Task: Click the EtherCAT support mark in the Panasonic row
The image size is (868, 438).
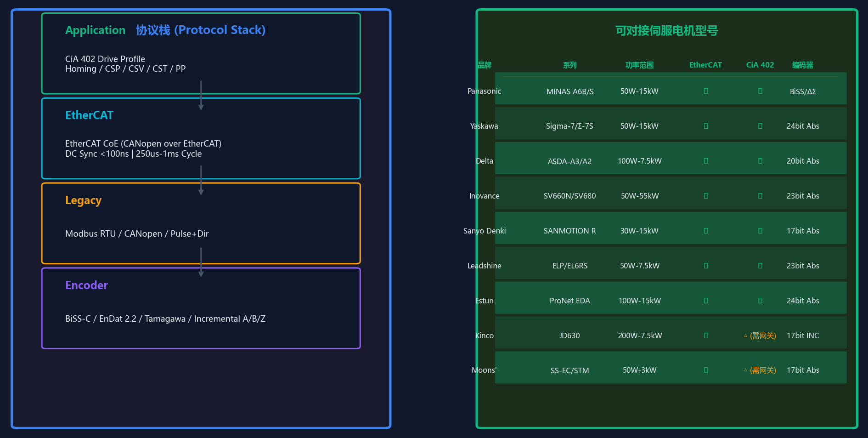Action: (706, 91)
